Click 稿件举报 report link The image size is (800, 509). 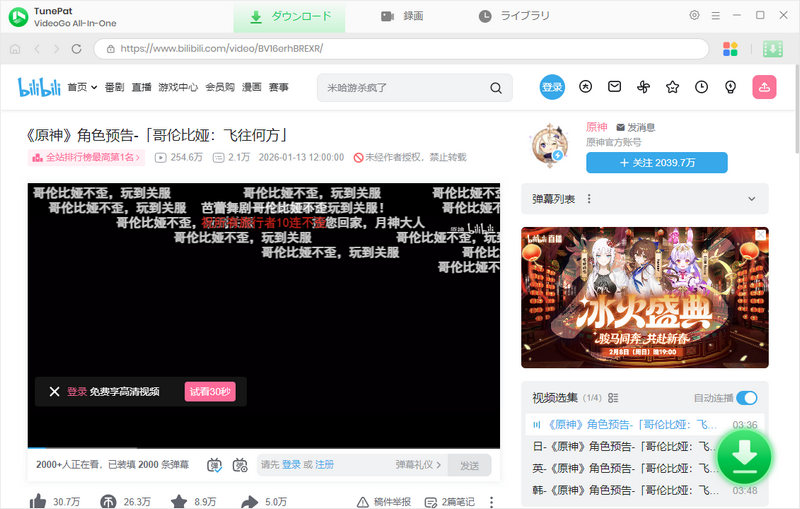coord(384,502)
